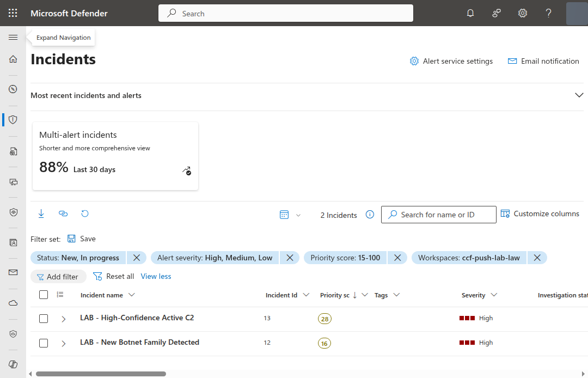Select the checkbox for LAB - New Botnet Family Detected
This screenshot has width=588, height=378.
[44, 343]
